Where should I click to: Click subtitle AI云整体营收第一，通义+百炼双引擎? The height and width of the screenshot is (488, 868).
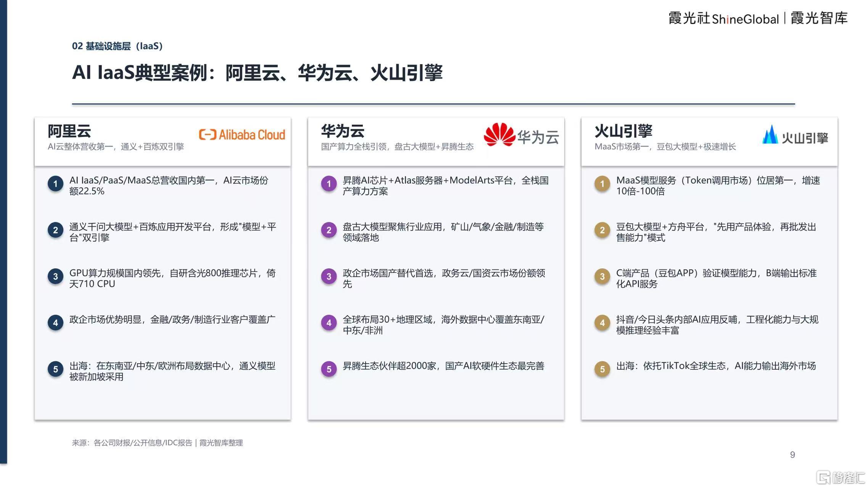[116, 147]
